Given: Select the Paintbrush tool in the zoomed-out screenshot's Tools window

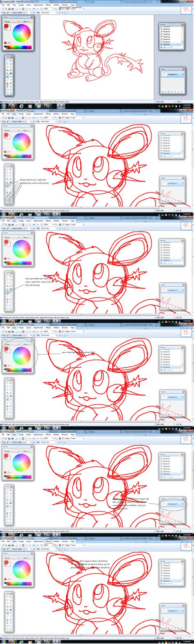Looking at the screenshot, I should 7,77.
